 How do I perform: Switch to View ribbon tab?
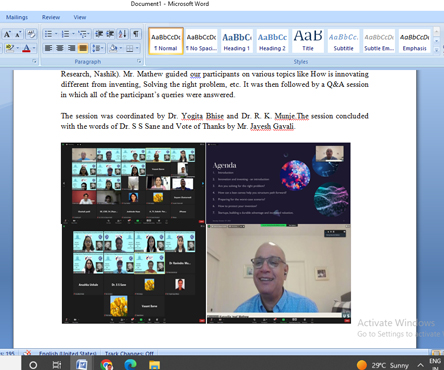click(80, 17)
